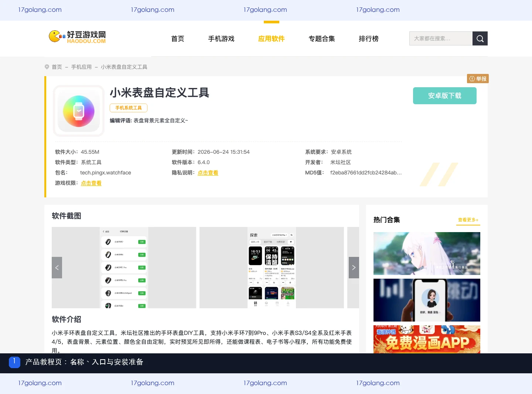This screenshot has height=394, width=532.
Task: Click the MD5 value f2eba87661dd2fcb24284ab…
Action: tap(366, 173)
